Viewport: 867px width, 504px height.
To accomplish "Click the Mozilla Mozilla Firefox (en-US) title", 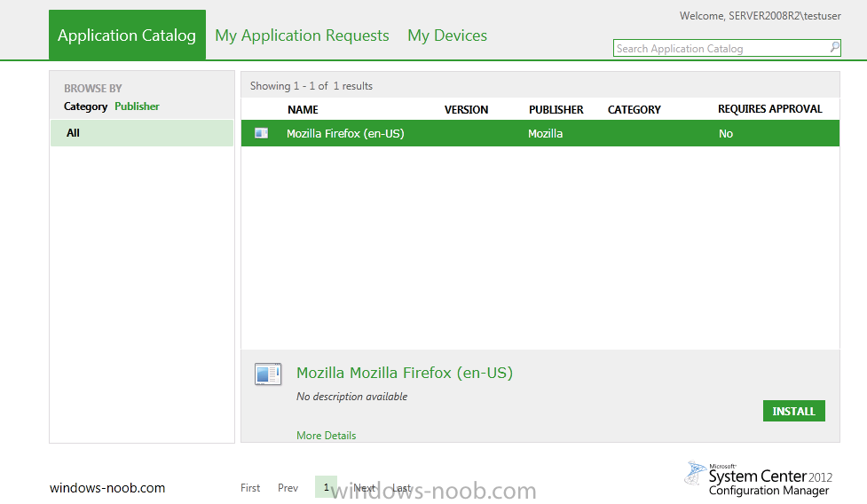I will click(x=405, y=373).
